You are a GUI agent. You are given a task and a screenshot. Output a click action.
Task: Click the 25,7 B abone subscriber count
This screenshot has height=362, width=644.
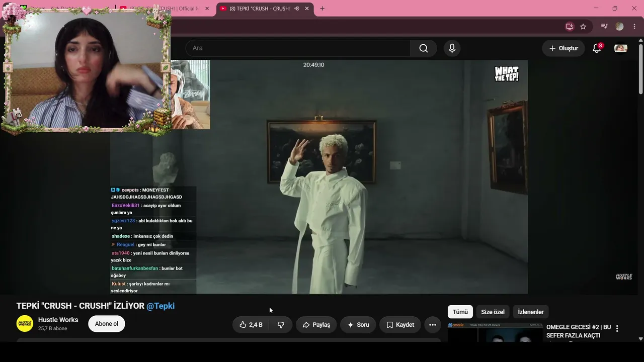tap(53, 329)
